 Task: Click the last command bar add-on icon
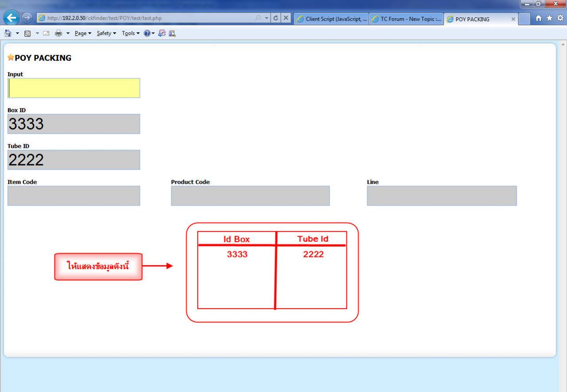coord(172,33)
